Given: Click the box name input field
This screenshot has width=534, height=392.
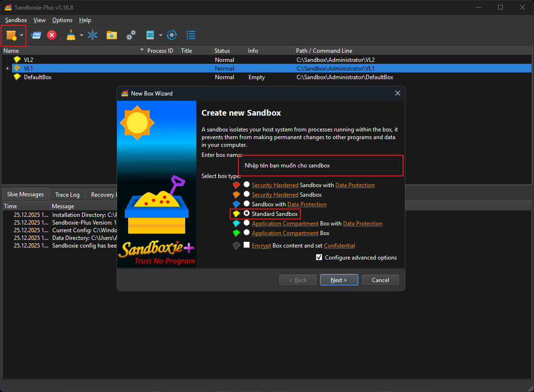Looking at the screenshot, I should tap(320, 166).
